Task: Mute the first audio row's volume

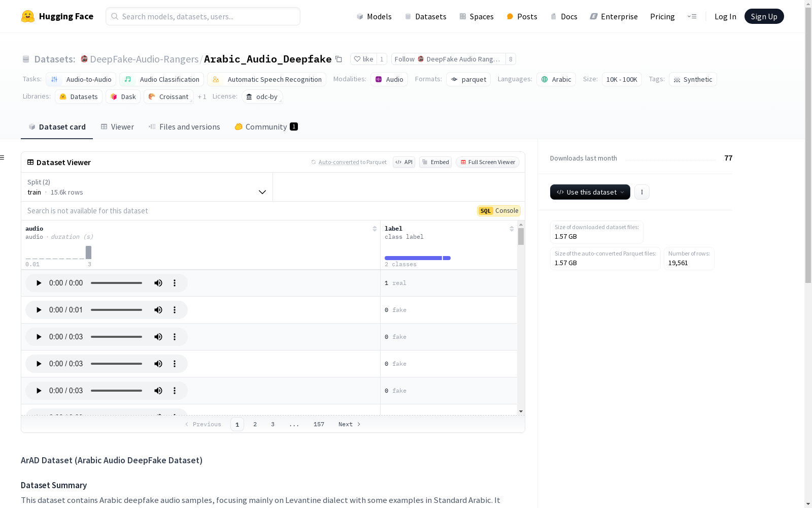Action: point(158,283)
